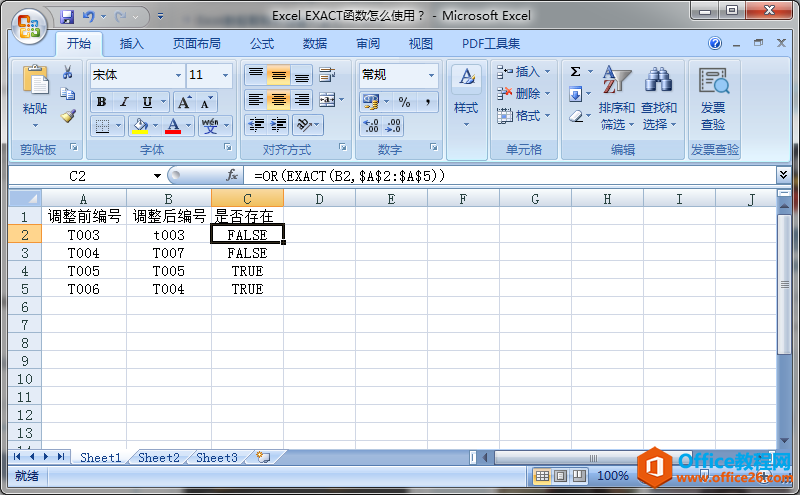Screen dimensions: 800x495
Task: Open 常规 number format dropdown
Action: pyautogui.click(x=431, y=75)
